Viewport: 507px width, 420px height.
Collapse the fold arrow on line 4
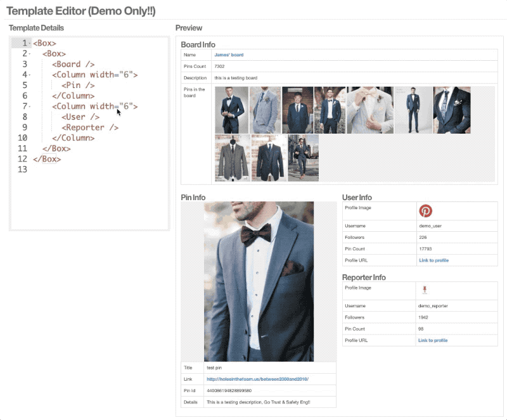(x=29, y=75)
